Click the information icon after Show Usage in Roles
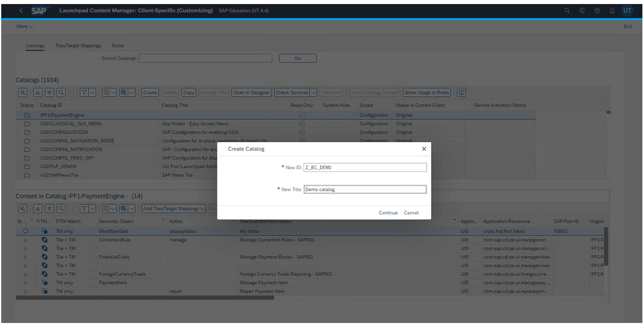The width and height of the screenshot is (644, 327). tap(461, 93)
